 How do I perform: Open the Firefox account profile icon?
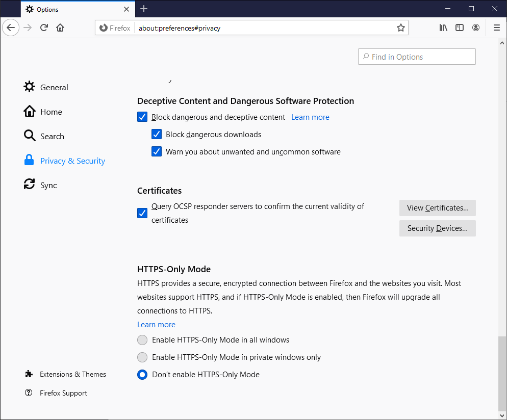tap(476, 28)
